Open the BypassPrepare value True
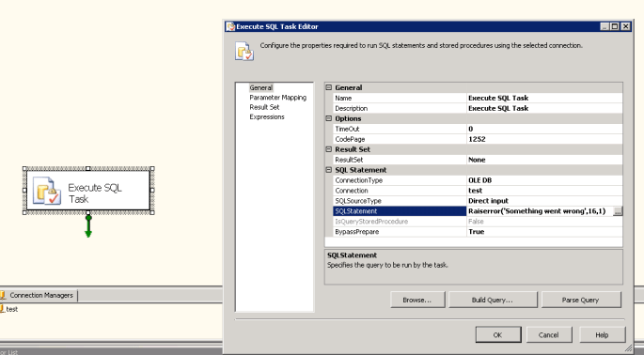Screen dimensions: 644x355 [544, 231]
